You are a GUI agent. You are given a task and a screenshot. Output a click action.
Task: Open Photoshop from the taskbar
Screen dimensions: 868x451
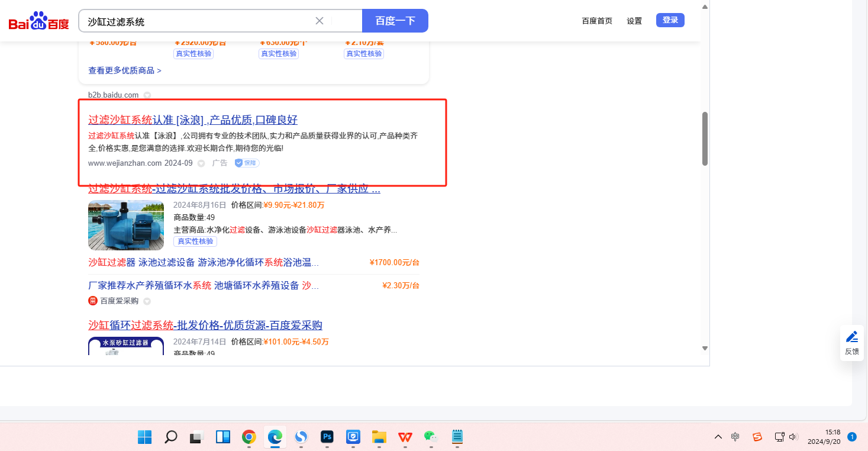(327, 437)
